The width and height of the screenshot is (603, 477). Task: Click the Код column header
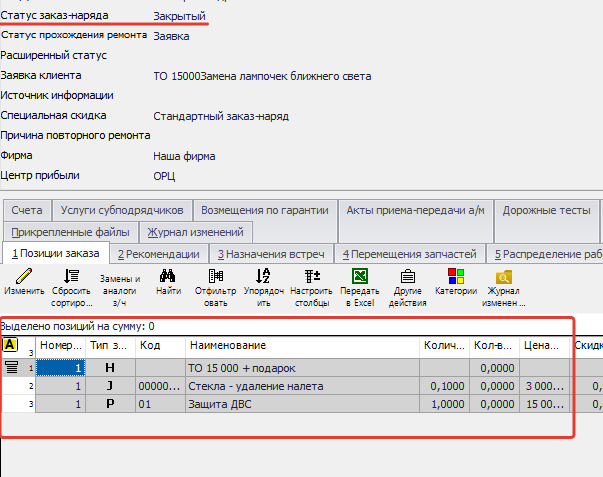160,345
